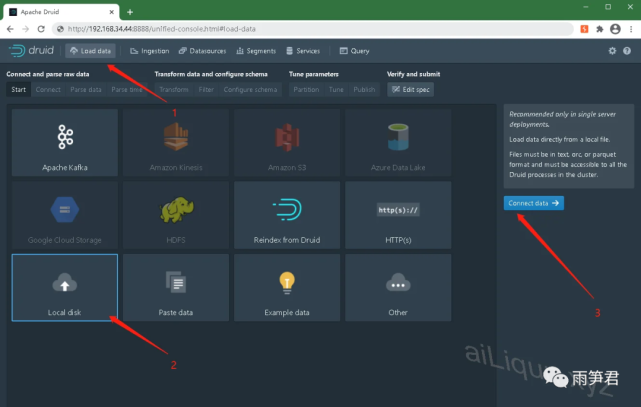Switch to the Apache Druid browser tab
The height and width of the screenshot is (407, 641).
pyautogui.click(x=61, y=12)
